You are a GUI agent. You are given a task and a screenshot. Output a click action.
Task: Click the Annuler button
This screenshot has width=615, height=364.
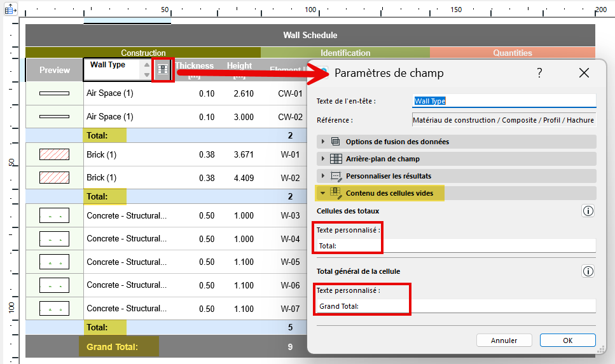[504, 340]
